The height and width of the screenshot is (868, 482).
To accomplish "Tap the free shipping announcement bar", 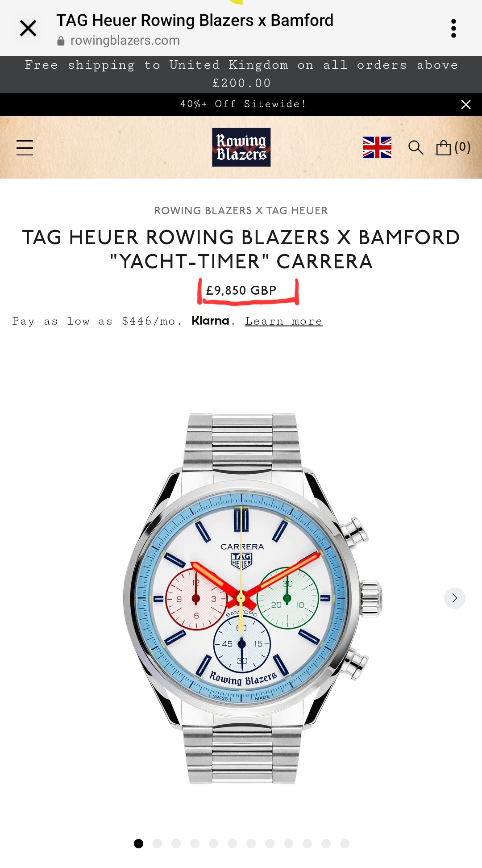I will pyautogui.click(x=241, y=75).
